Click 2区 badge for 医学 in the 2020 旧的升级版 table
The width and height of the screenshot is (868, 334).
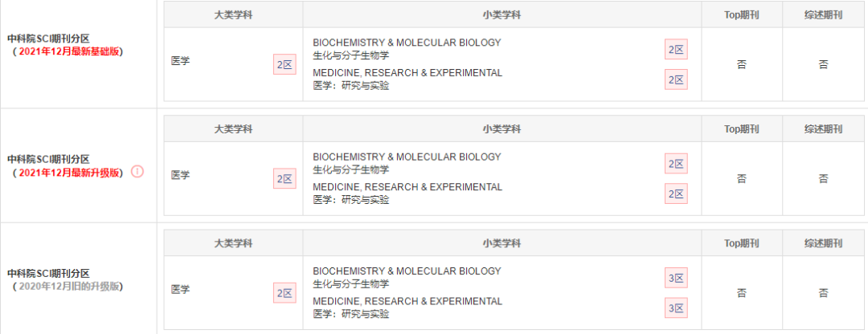tap(285, 293)
